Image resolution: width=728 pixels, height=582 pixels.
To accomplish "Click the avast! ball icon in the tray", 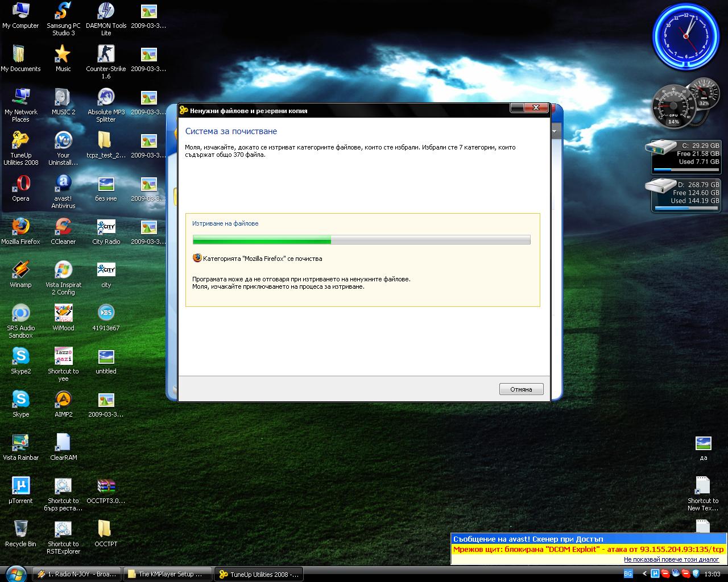I will pos(676,573).
